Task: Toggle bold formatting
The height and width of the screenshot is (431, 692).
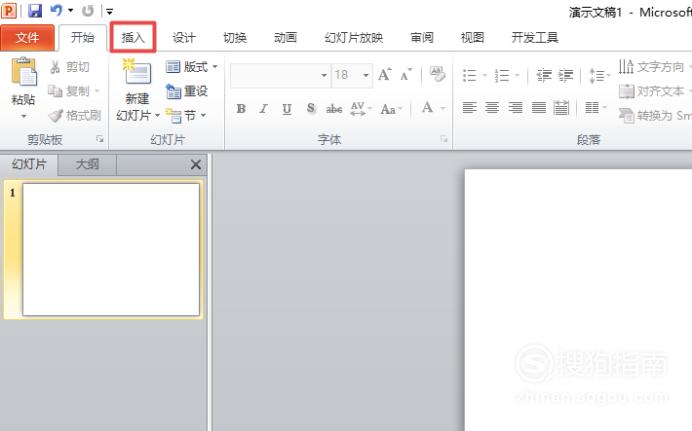Action: coord(241,109)
